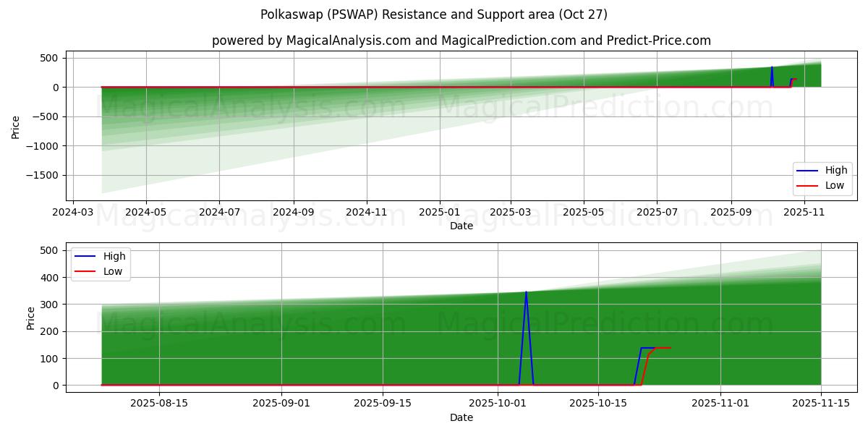Click the red Low line swatch in upper legend
The image size is (868, 434).
pyautogui.click(x=807, y=185)
